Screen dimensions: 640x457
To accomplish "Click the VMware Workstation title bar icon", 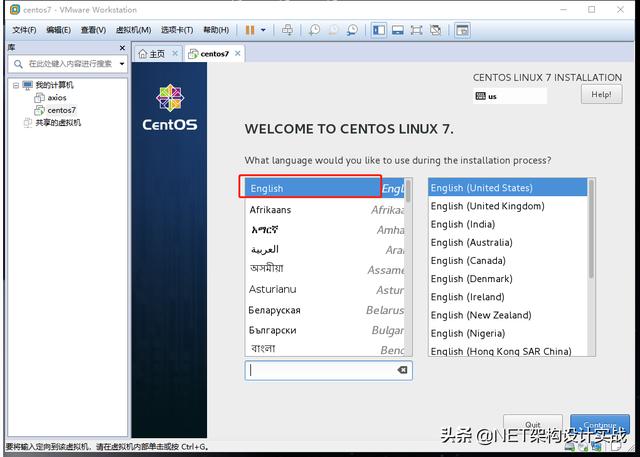I will [x=15, y=9].
